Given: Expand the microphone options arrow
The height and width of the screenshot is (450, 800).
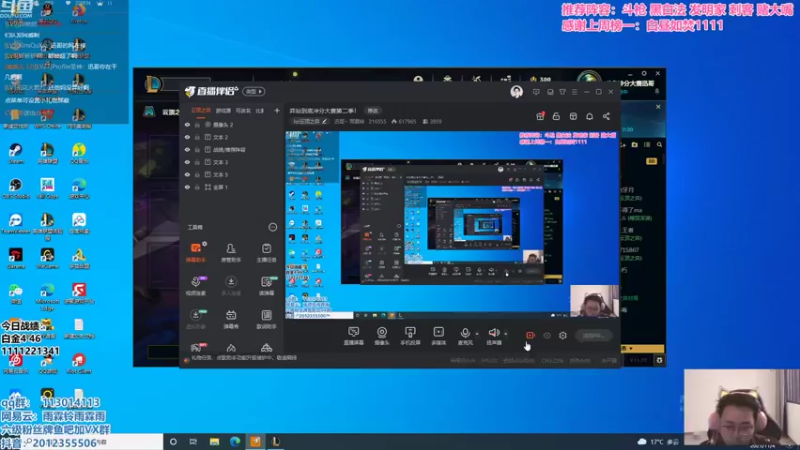Looking at the screenshot, I should (477, 334).
